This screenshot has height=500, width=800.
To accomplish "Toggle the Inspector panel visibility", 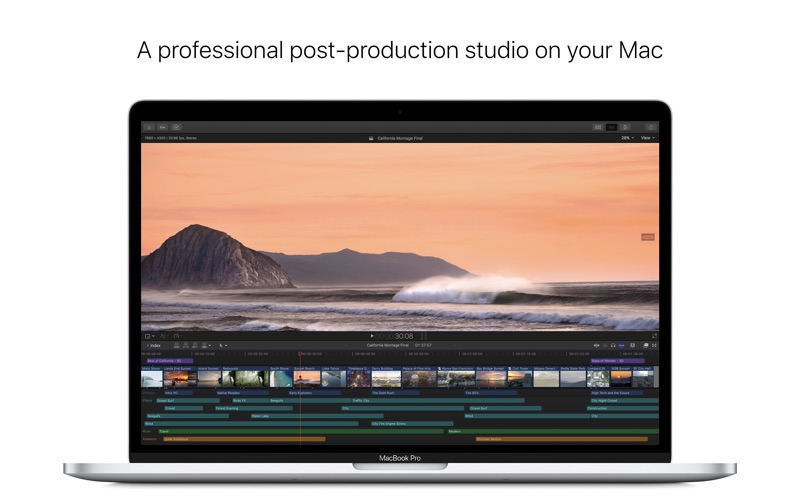I will click(x=626, y=127).
